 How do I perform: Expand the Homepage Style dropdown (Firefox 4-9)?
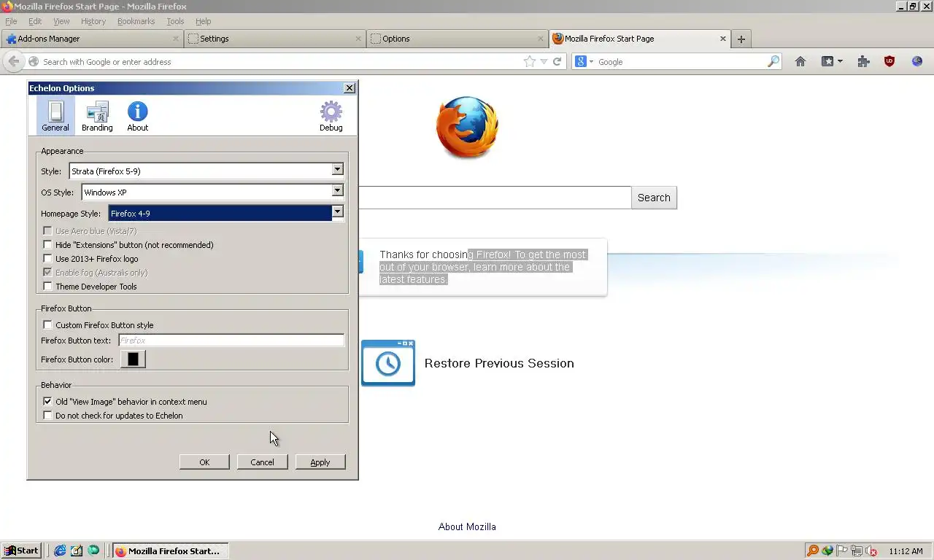pos(337,212)
